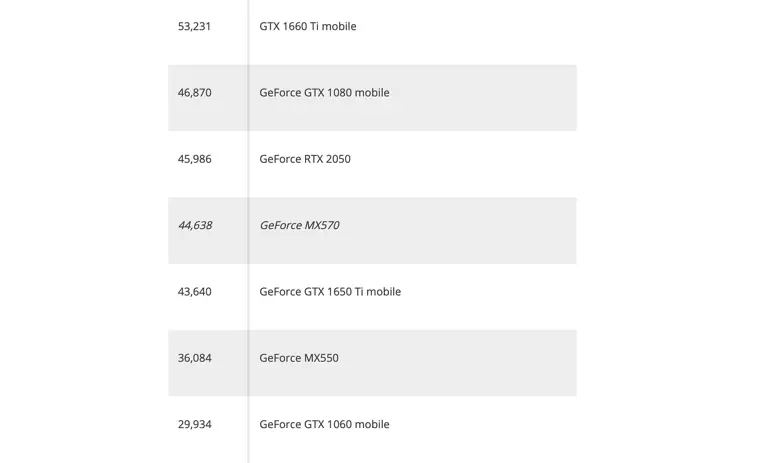Click the 43,640 score value
The width and height of the screenshot is (760, 463).
pyautogui.click(x=194, y=292)
